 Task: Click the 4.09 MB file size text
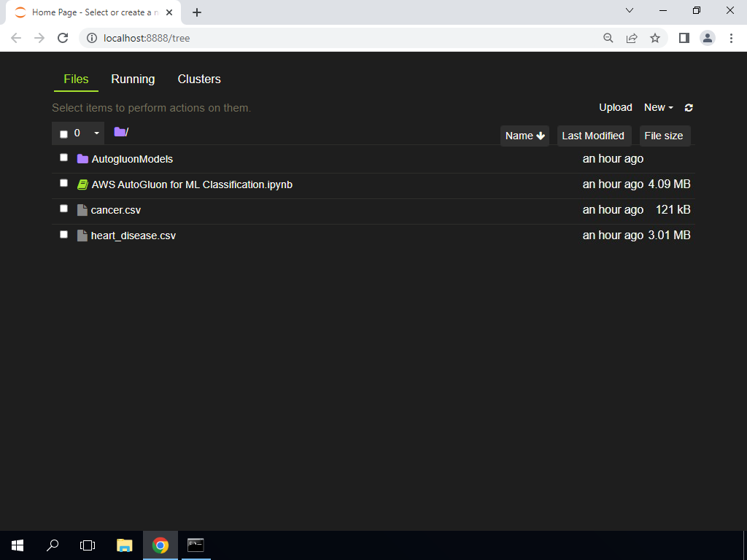[670, 184]
